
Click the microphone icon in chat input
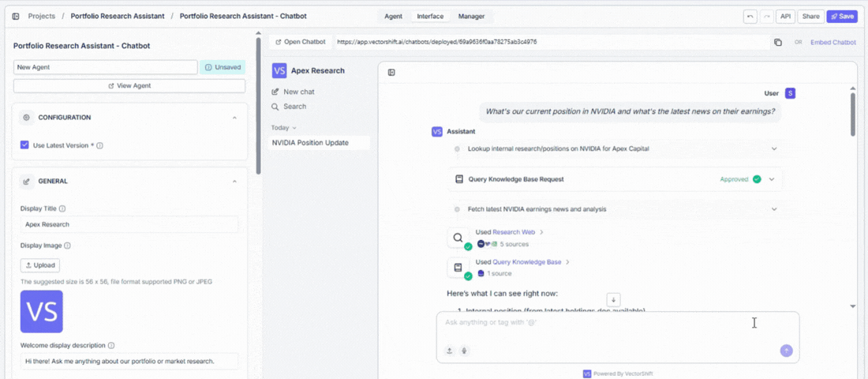pos(465,351)
